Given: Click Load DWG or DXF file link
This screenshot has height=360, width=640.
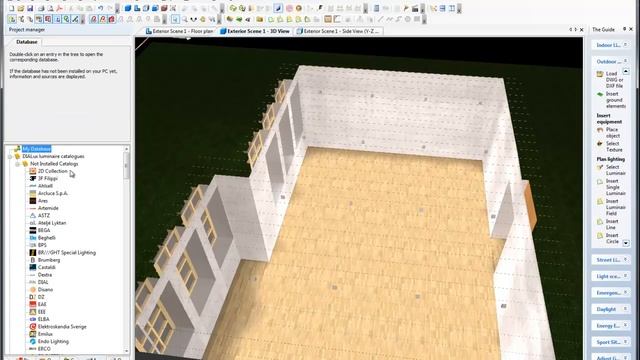Looking at the screenshot, I should point(614,80).
